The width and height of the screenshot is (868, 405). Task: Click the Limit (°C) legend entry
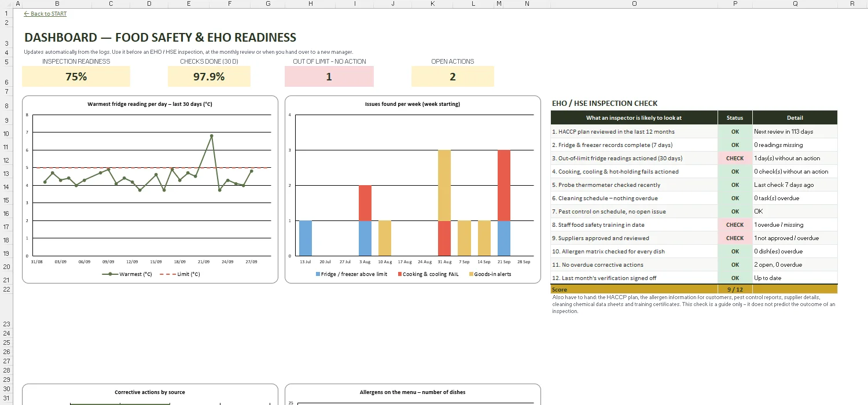pyautogui.click(x=179, y=274)
